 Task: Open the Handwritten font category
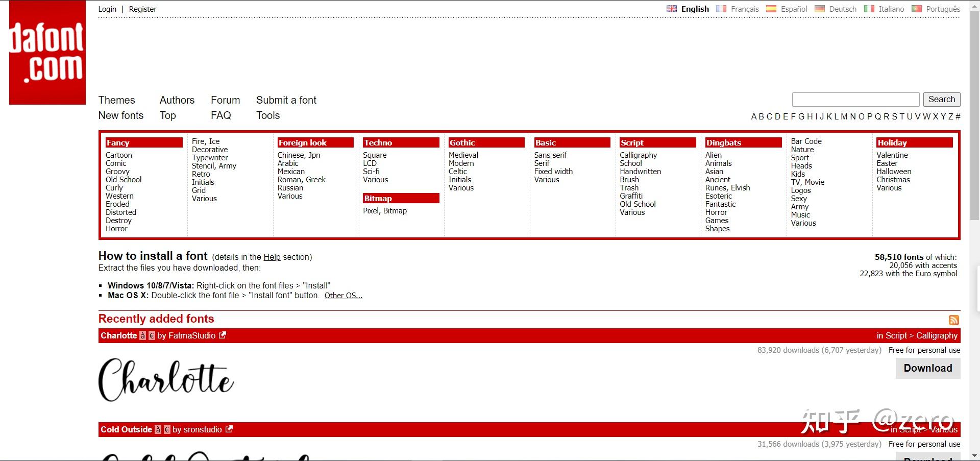pos(640,172)
